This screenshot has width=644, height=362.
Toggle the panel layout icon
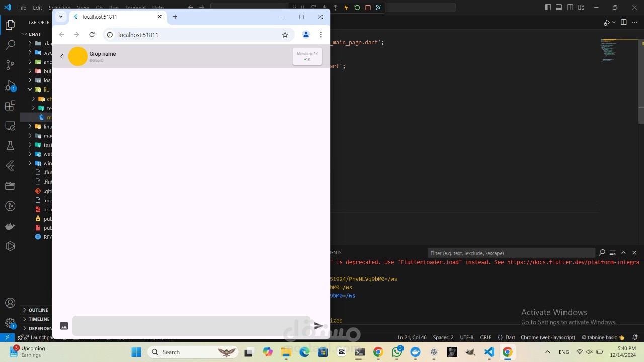(559, 7)
